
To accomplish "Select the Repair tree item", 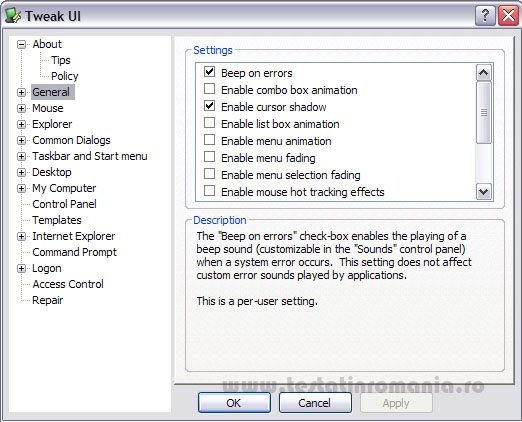I will click(47, 300).
